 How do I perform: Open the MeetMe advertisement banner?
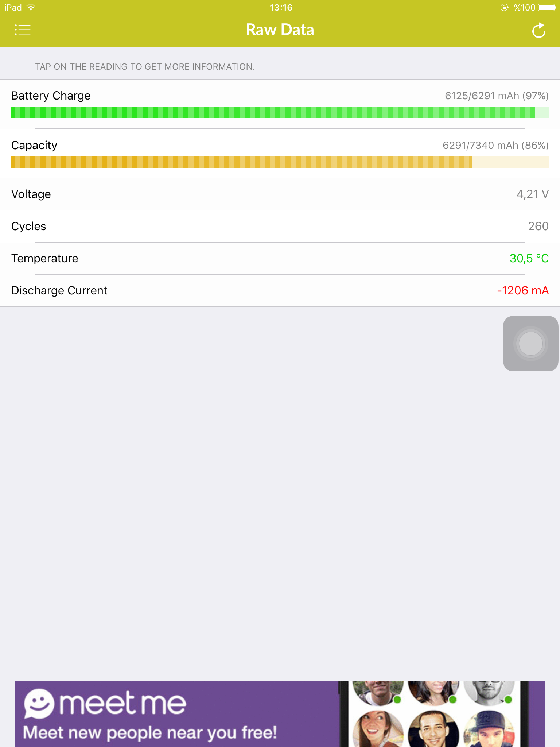[175, 714]
